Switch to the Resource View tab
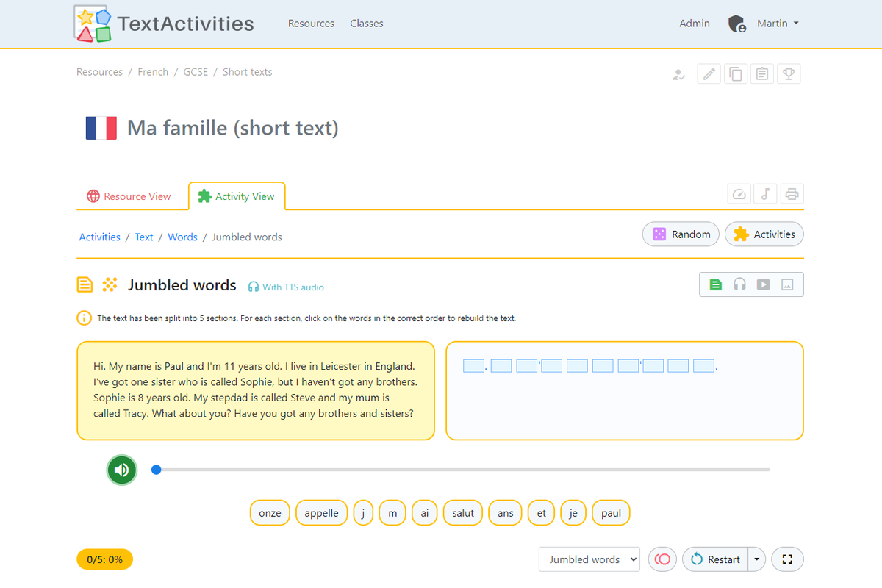This screenshot has width=882, height=588. [129, 196]
